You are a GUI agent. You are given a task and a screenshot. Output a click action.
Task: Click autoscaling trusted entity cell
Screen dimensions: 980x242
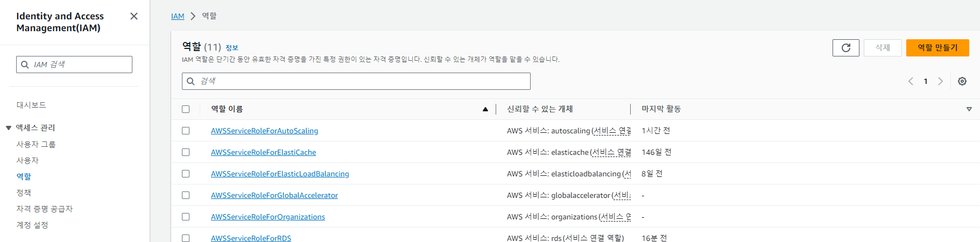click(x=569, y=131)
